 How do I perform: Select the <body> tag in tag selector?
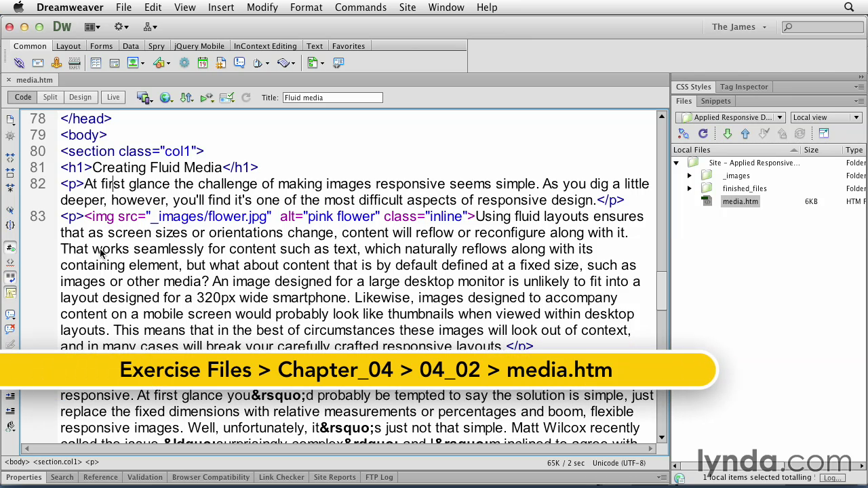pos(17,462)
